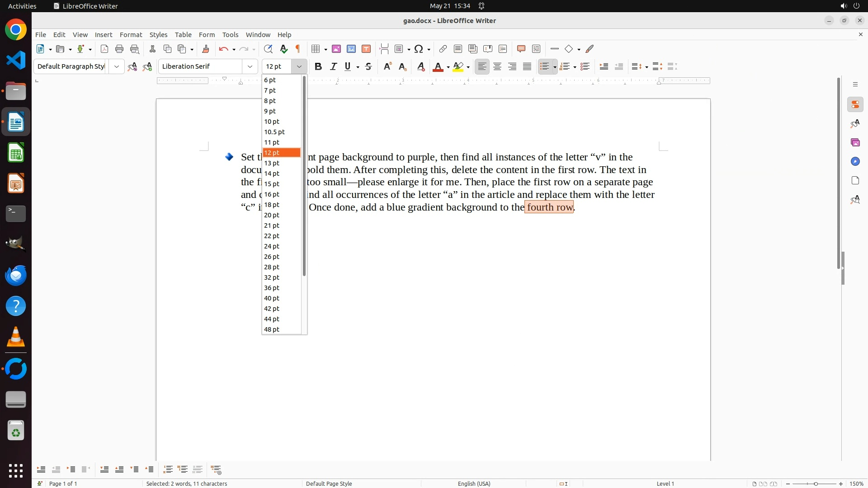Click the Strikethrough formatting icon
Viewport: 868px width, 488px height.
coord(368,66)
